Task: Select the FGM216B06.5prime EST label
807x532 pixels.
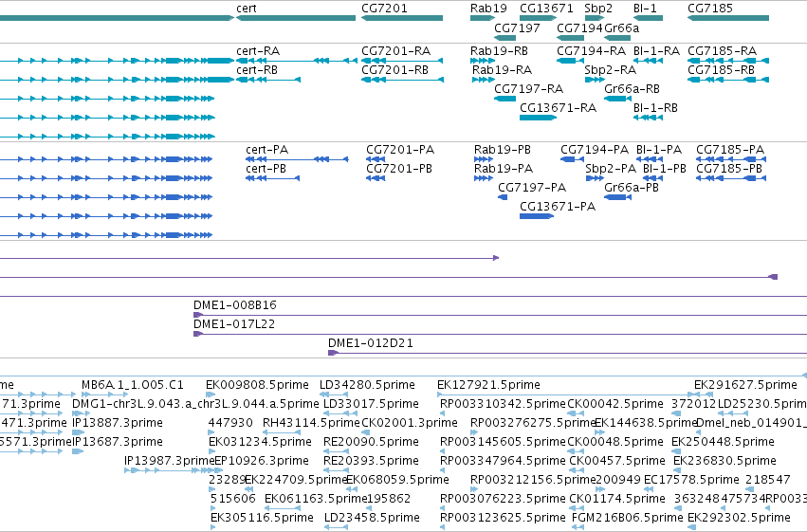Action: pyautogui.click(x=628, y=518)
